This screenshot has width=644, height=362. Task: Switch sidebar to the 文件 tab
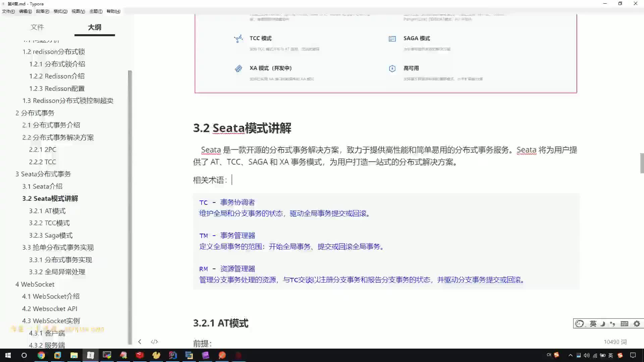pyautogui.click(x=37, y=27)
